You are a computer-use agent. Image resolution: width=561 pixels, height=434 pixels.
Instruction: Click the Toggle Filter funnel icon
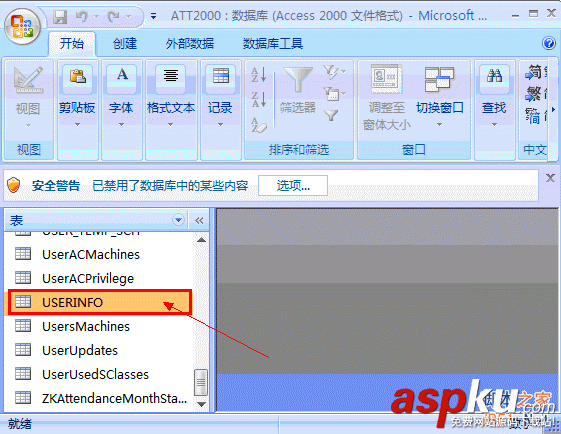331,115
